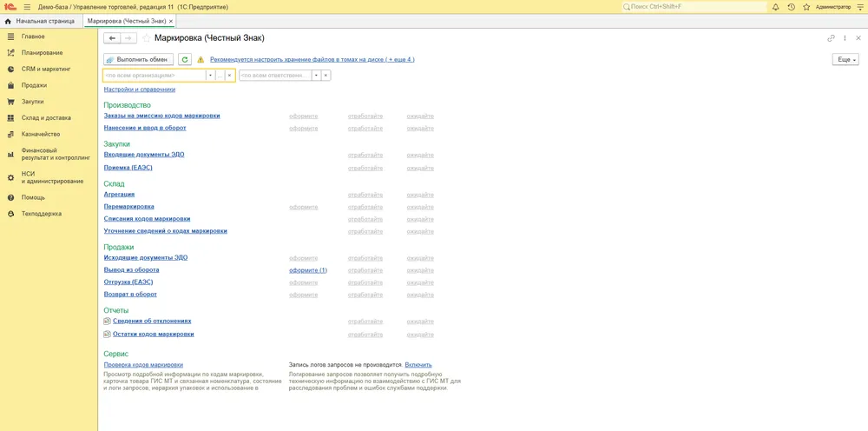The height and width of the screenshot is (431, 868).
Task: Open the history clock icon
Action: click(791, 7)
